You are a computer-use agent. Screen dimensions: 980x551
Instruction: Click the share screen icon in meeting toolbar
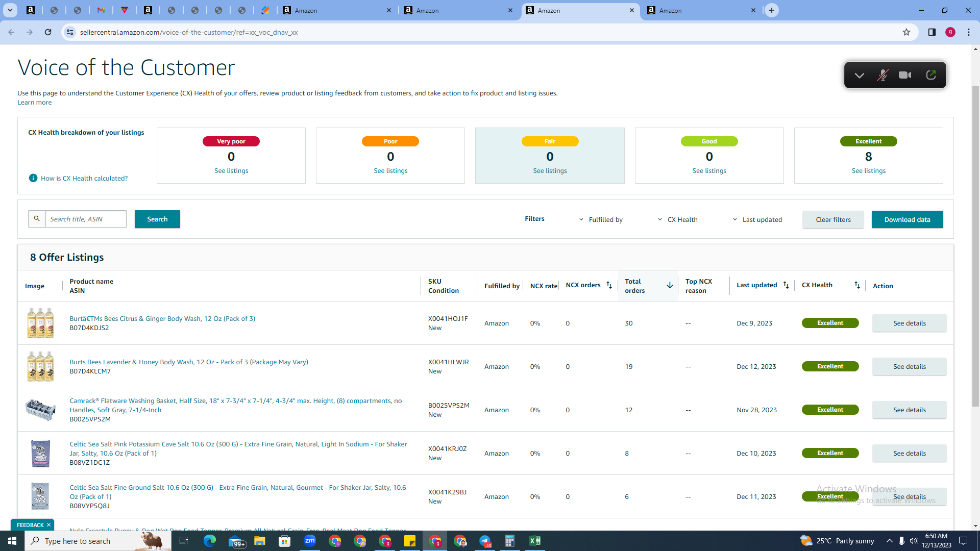[x=931, y=76]
